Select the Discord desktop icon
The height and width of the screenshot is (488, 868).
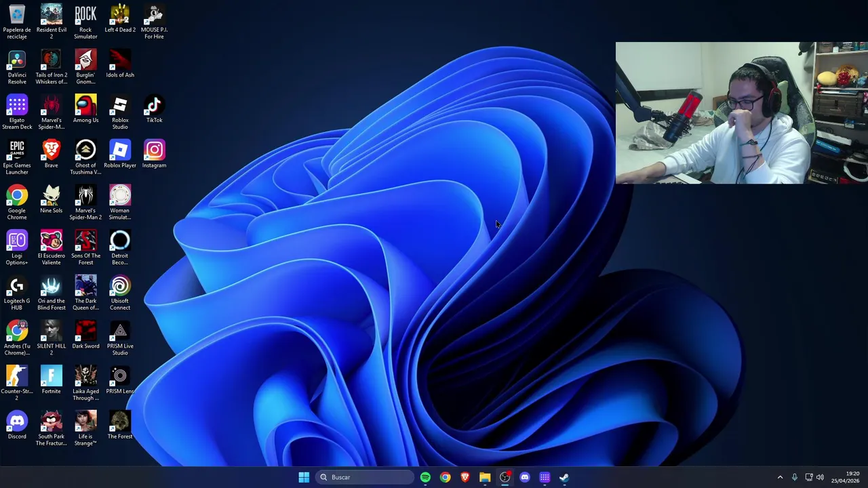click(x=17, y=426)
